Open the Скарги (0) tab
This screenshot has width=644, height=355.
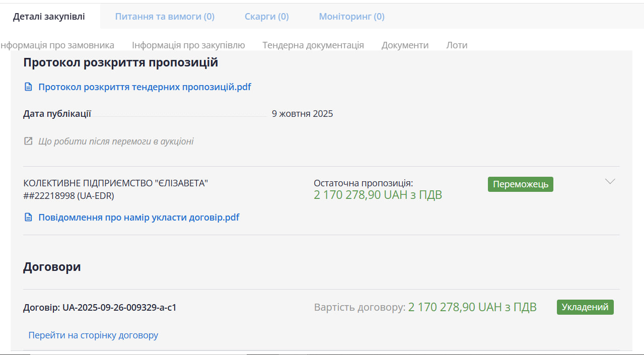(x=266, y=17)
